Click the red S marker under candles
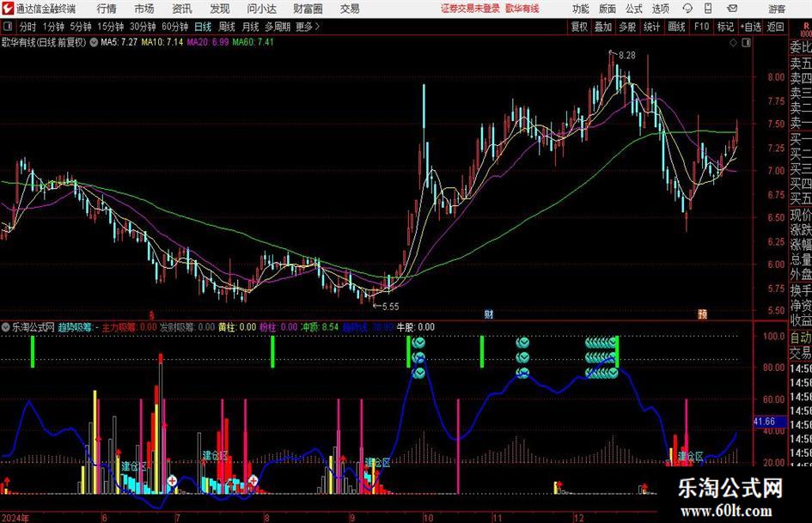The height and width of the screenshot is (523, 812). point(152,314)
